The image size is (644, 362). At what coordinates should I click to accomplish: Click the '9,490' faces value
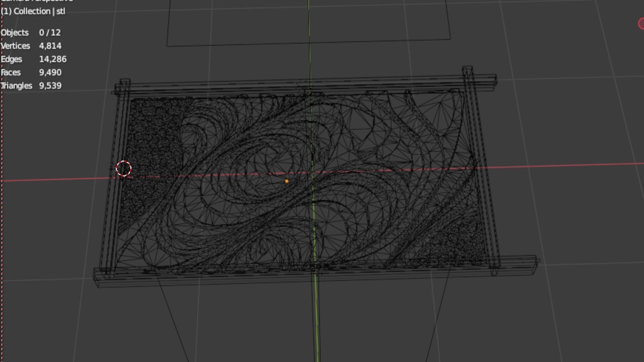(x=50, y=72)
